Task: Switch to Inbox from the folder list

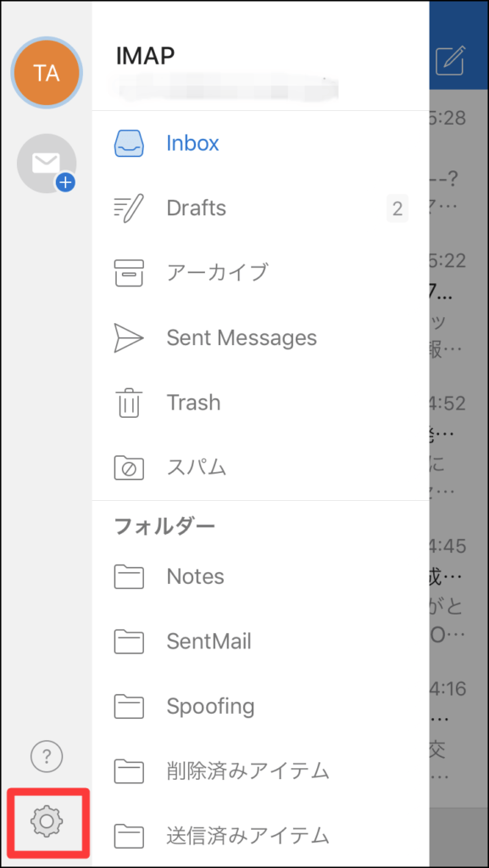Action: tap(192, 142)
